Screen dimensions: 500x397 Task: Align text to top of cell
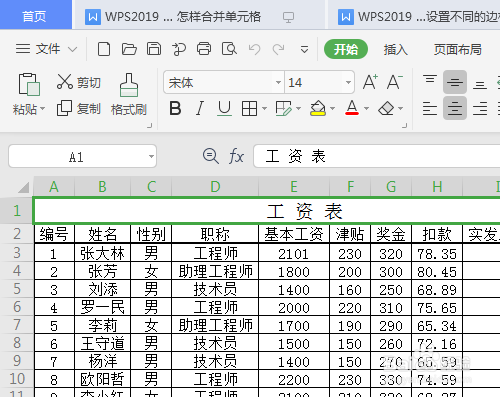pos(430,80)
